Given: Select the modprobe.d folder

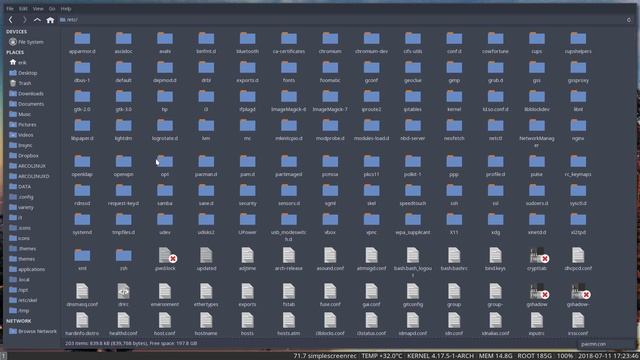Looking at the screenshot, I should point(330,130).
